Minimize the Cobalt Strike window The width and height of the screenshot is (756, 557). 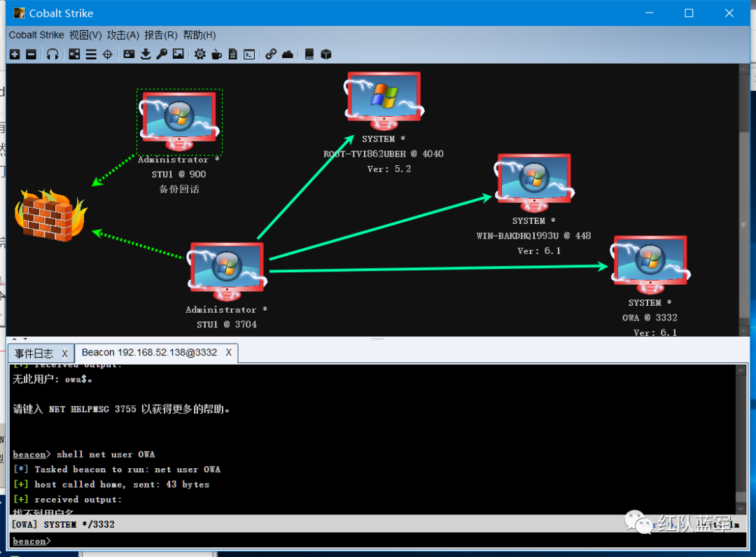pos(650,13)
